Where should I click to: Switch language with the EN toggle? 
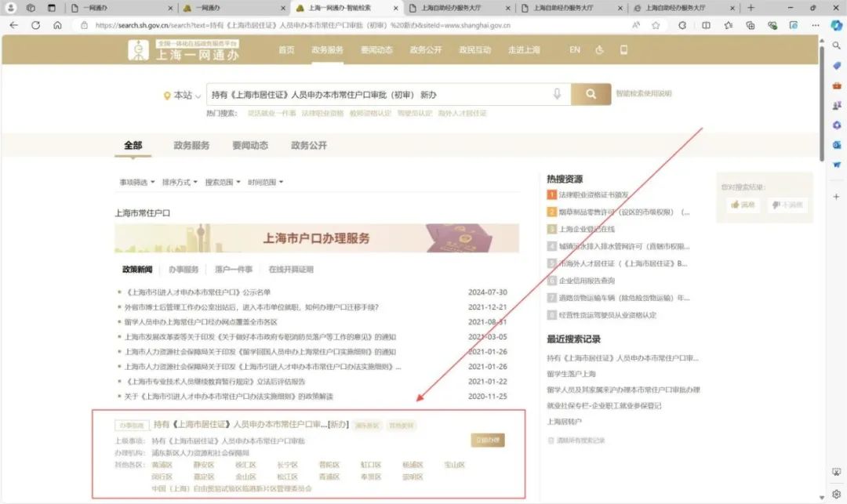pyautogui.click(x=575, y=50)
